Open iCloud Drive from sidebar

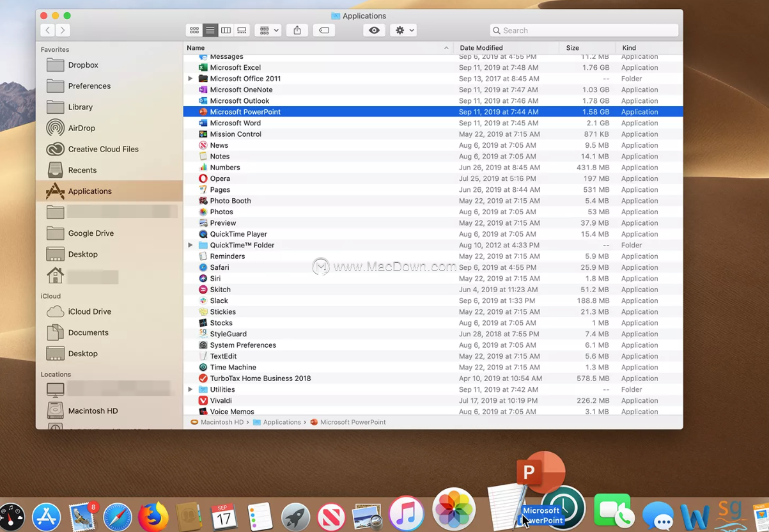pos(89,311)
